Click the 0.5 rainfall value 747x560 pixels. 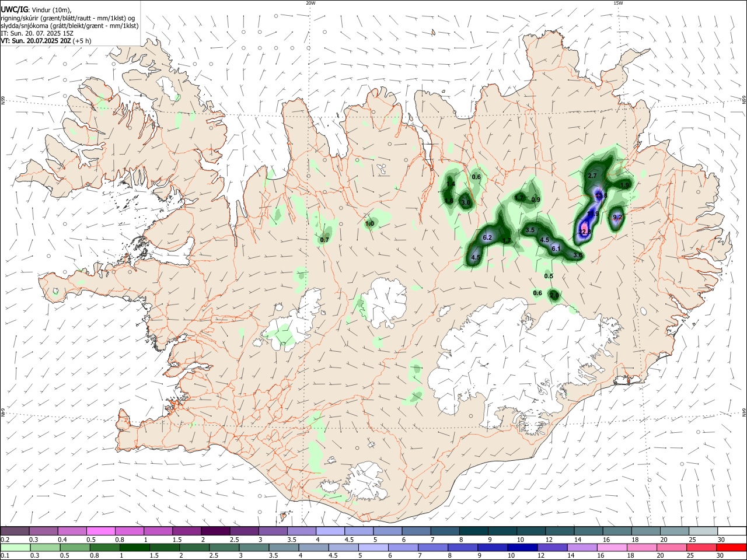[x=549, y=276]
